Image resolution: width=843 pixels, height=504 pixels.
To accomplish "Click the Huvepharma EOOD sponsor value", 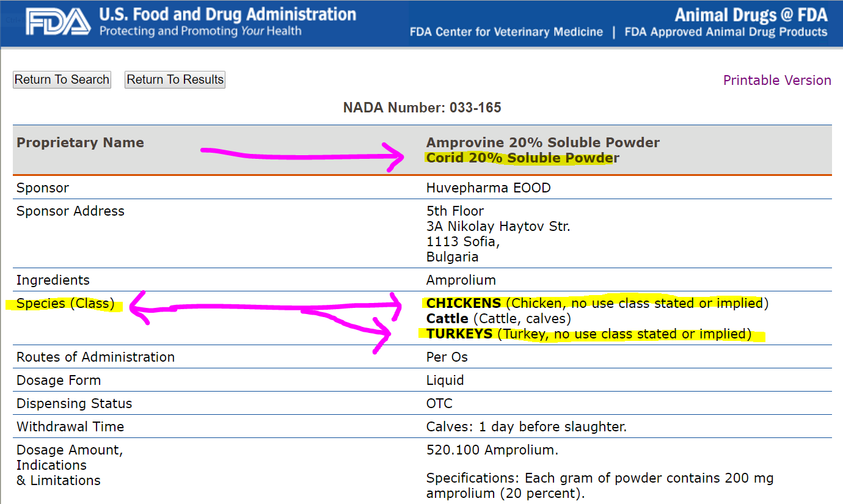I will point(488,188).
